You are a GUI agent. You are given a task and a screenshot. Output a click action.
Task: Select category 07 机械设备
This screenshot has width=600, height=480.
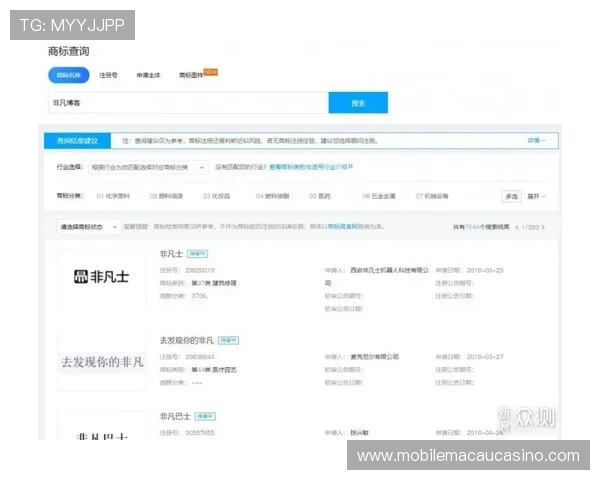[432, 196]
